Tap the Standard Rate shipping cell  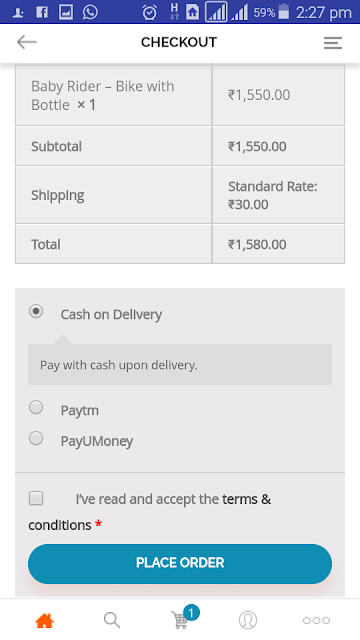click(278, 195)
